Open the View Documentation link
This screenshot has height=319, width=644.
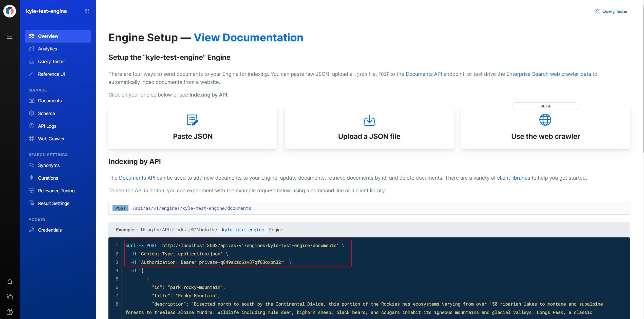click(x=248, y=37)
